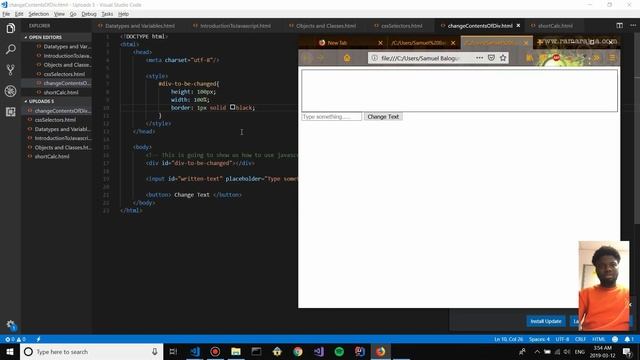Click the Ln 10, Col 26 status entry
Screen dimensions: 640x360
coord(509,339)
